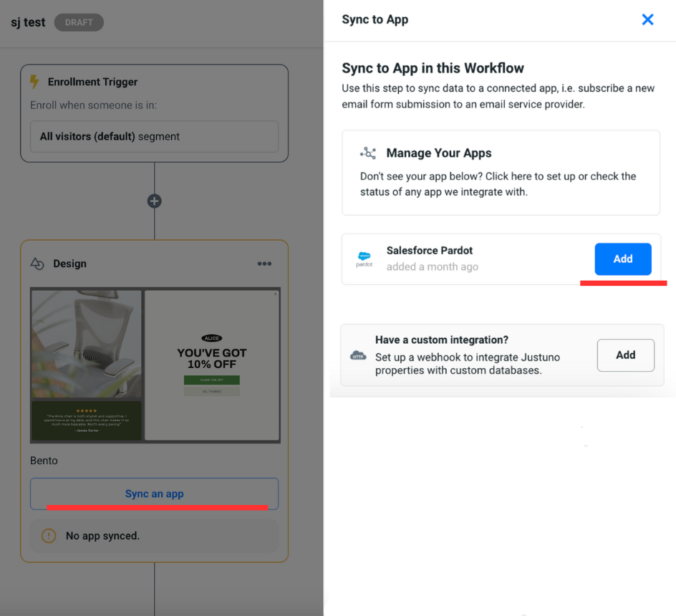676x616 pixels.
Task: Click the warning icon beside No app synced
Action: click(x=49, y=535)
